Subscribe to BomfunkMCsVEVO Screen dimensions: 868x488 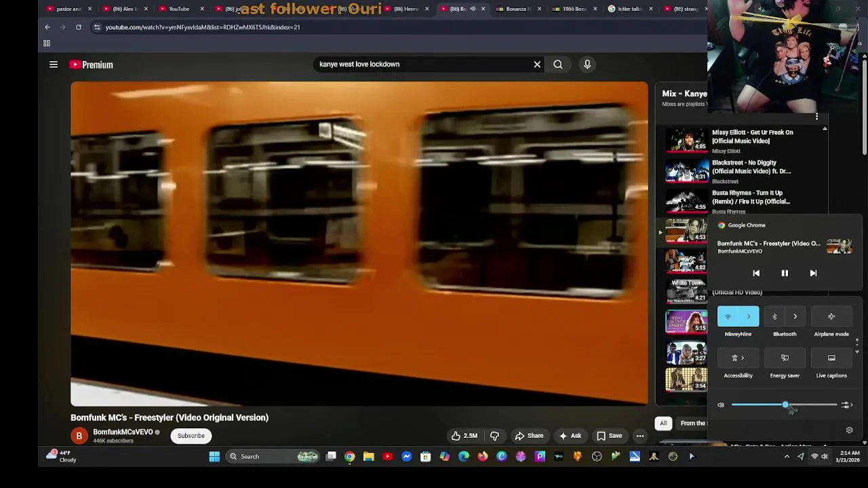click(191, 436)
